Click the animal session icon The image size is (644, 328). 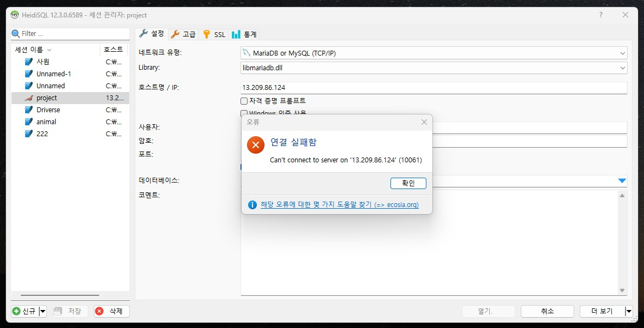click(x=28, y=122)
